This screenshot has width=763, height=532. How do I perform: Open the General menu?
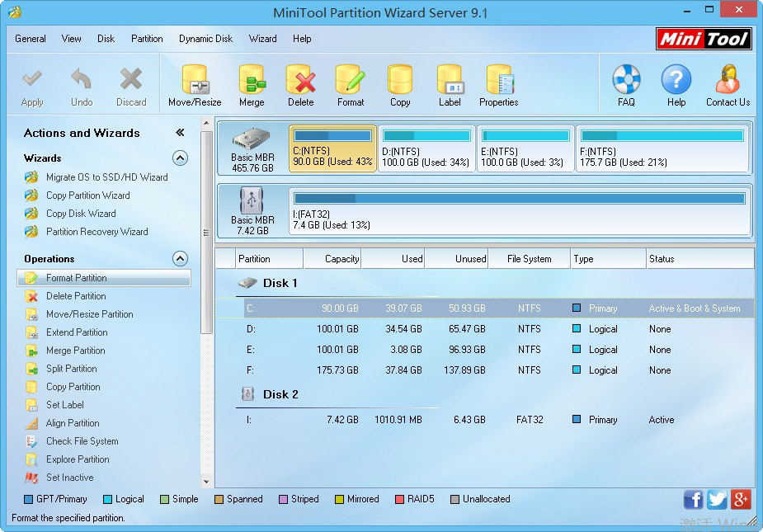[31, 39]
